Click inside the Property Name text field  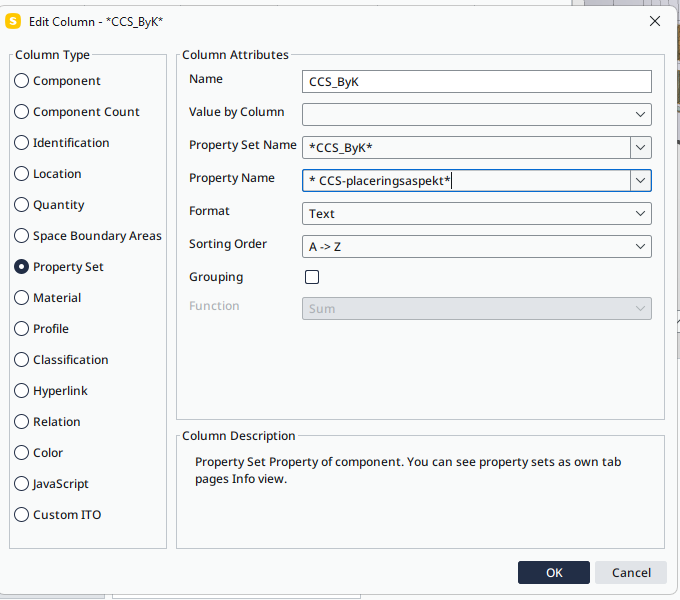click(x=466, y=180)
